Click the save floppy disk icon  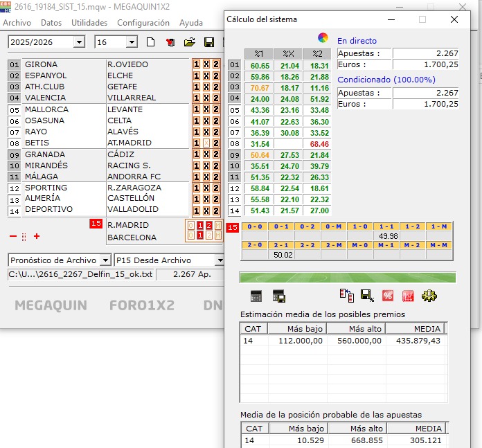[208, 42]
